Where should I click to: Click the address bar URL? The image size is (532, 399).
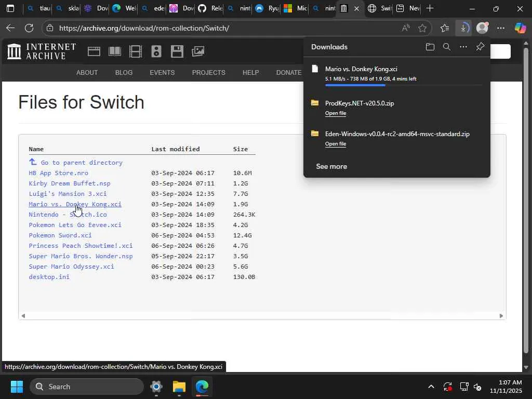144,28
